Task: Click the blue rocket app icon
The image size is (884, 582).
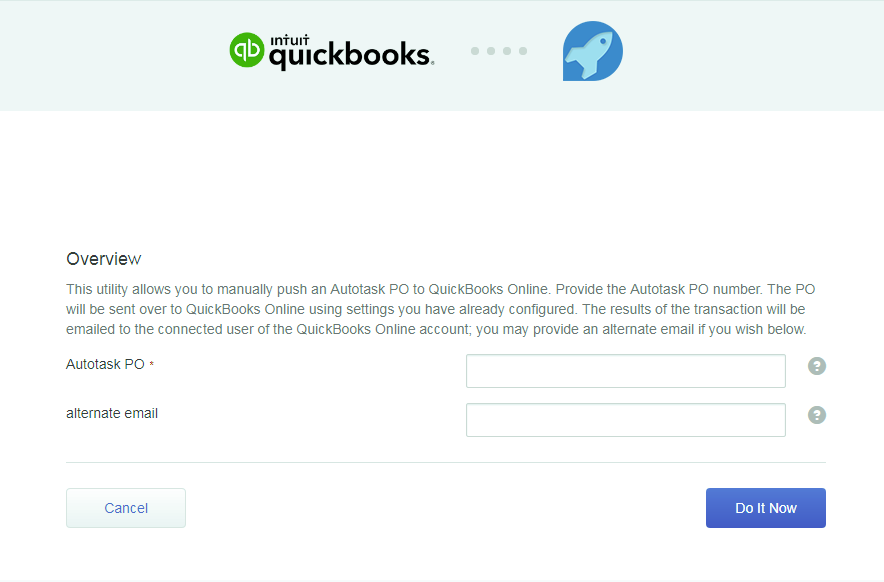Action: 593,51
